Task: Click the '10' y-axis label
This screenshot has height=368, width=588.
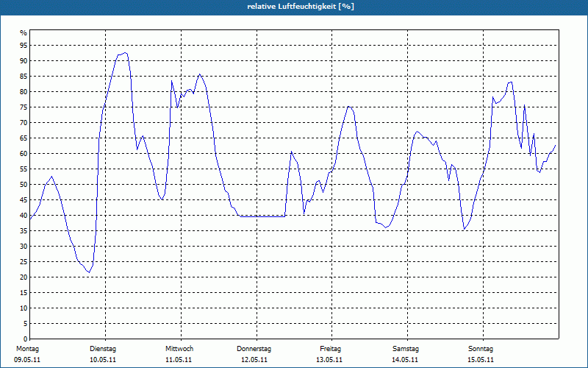Action: tap(24, 308)
